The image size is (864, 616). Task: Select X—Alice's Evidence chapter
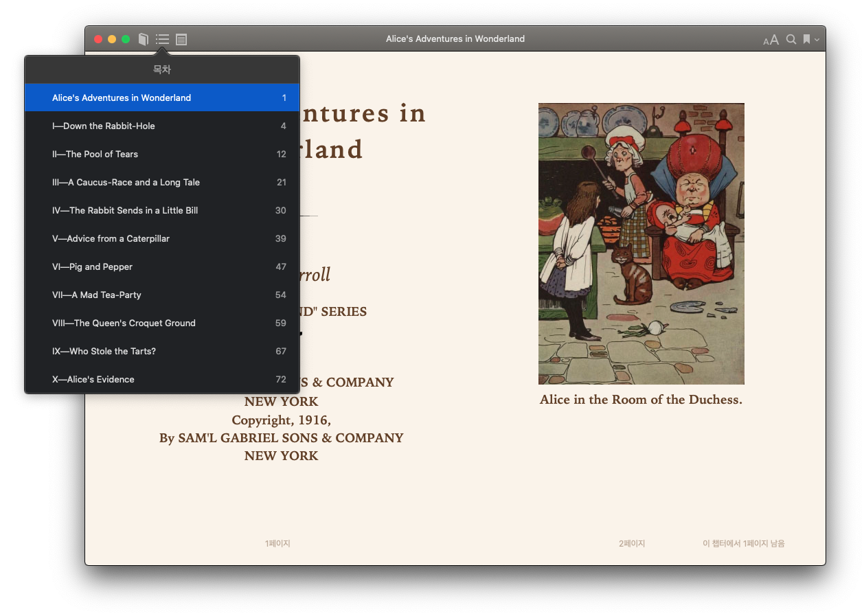coord(162,379)
